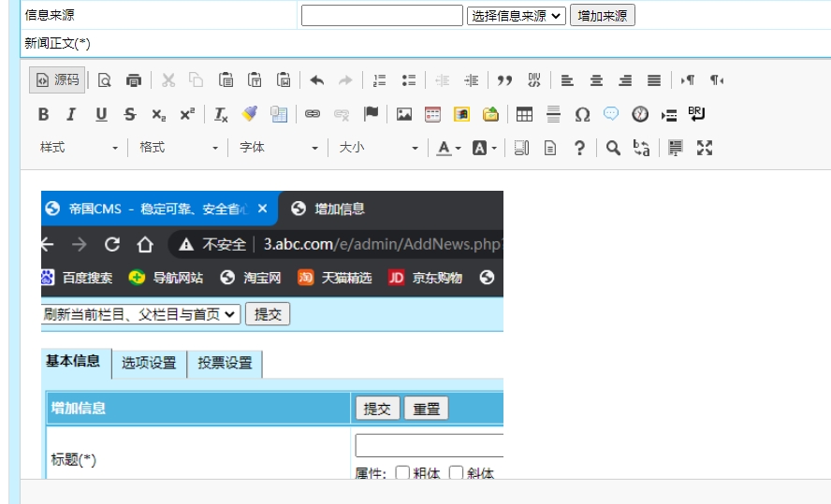
Task: Insert an image with the picture icon
Action: (x=404, y=114)
